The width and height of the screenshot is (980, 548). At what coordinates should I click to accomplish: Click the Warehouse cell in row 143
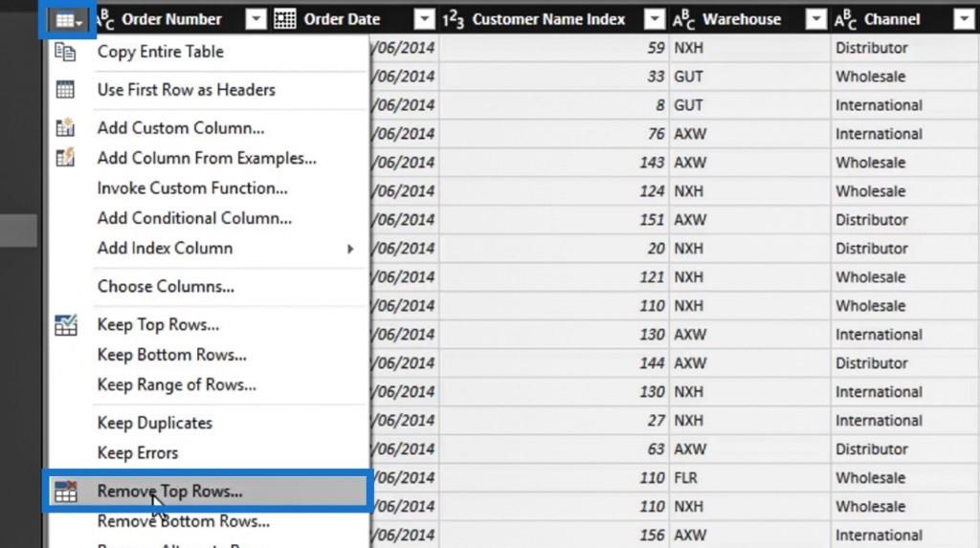750,164
